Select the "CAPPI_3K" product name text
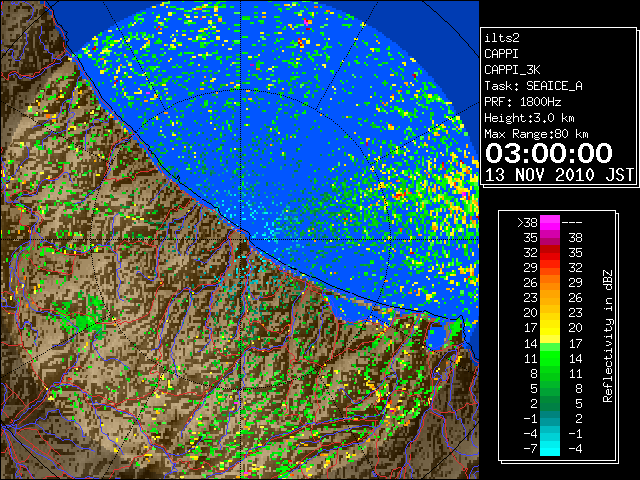 (x=512, y=70)
